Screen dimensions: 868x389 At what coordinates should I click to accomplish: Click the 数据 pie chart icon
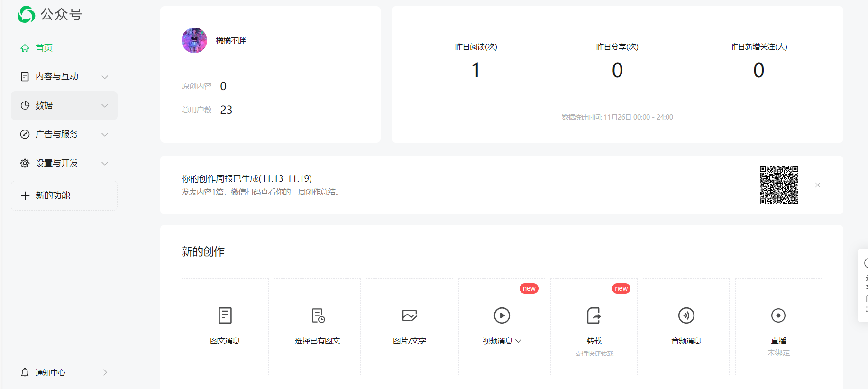(x=25, y=105)
